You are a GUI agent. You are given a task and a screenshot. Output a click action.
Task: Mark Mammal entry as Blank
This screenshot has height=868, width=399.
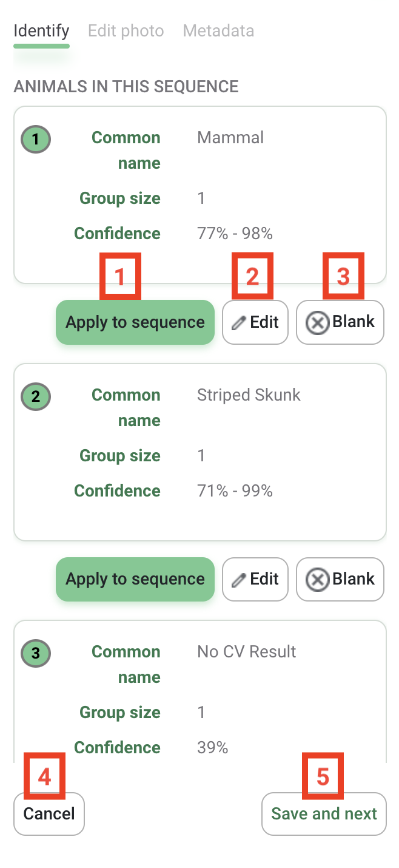(x=340, y=322)
